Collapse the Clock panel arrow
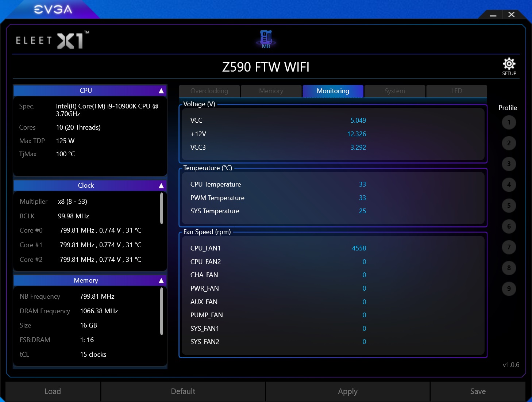The image size is (532, 402). [x=161, y=185]
